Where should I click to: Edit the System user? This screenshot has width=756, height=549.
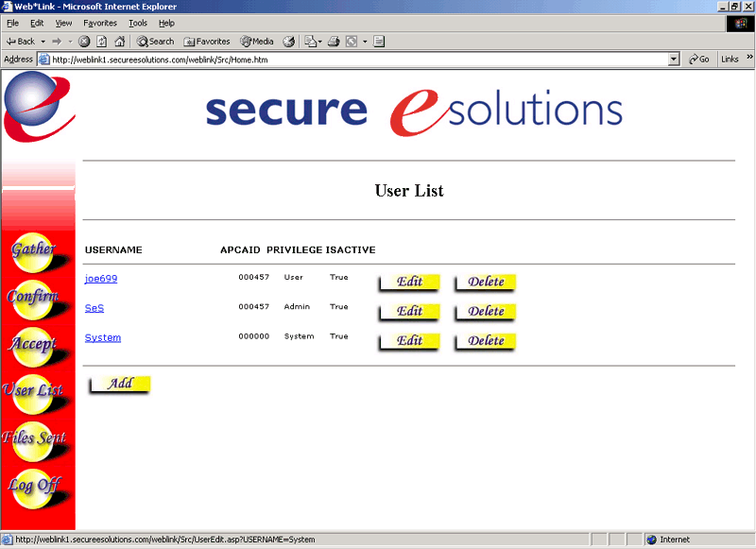click(409, 341)
